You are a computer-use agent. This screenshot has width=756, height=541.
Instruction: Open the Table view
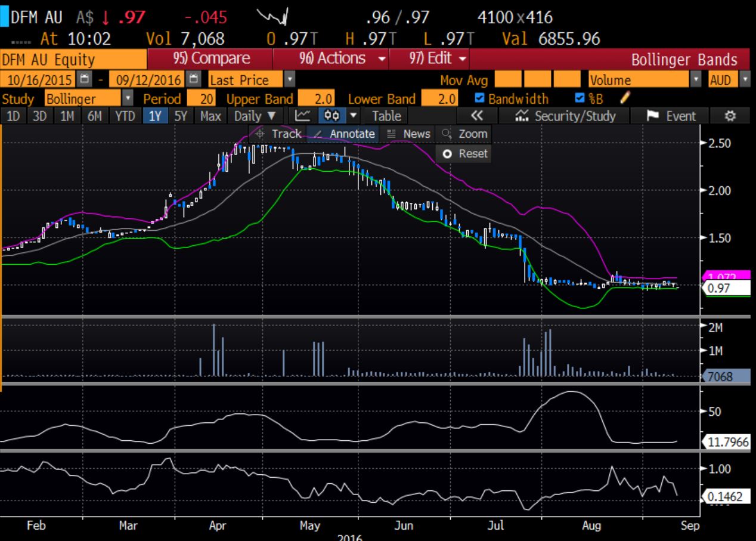(386, 116)
